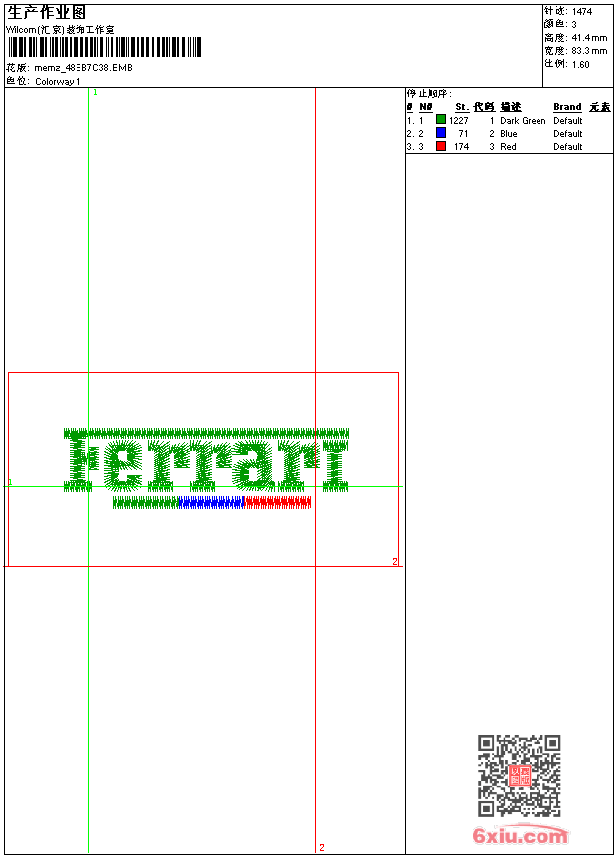
Task: Click the Dark Green description text
Action: point(523,121)
